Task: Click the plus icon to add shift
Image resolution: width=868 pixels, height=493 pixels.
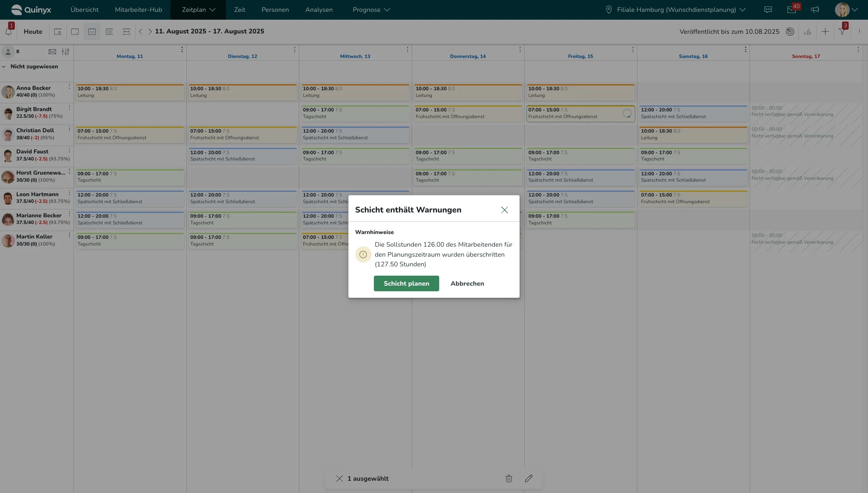Action: click(x=825, y=32)
